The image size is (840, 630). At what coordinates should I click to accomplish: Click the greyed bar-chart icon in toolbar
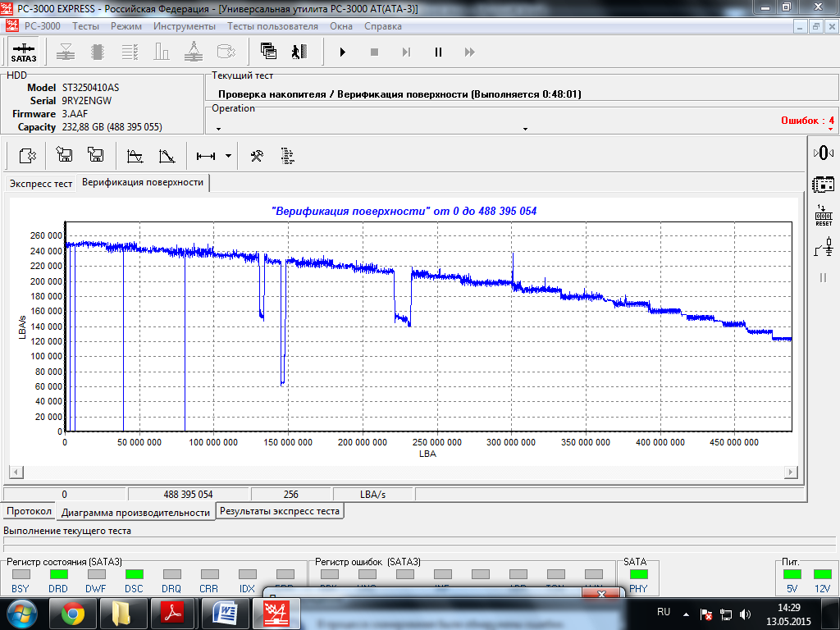tap(162, 52)
